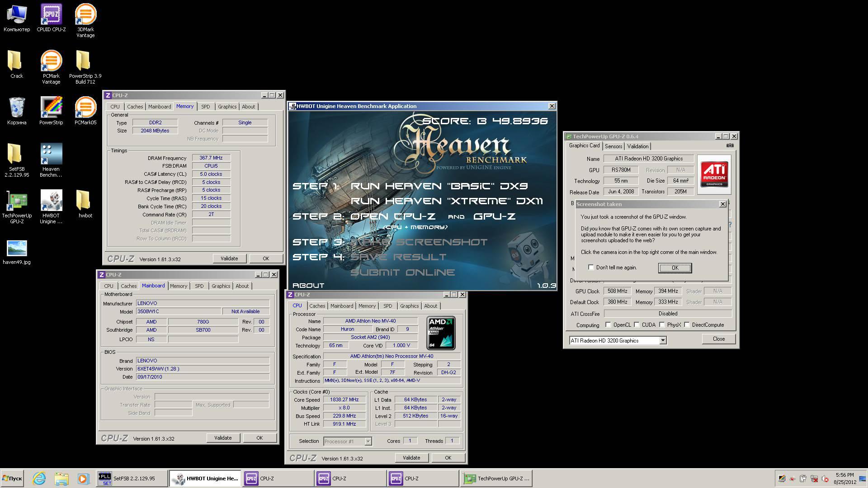
Task: Click OK in the Memory CPU-Z window
Action: tap(266, 258)
